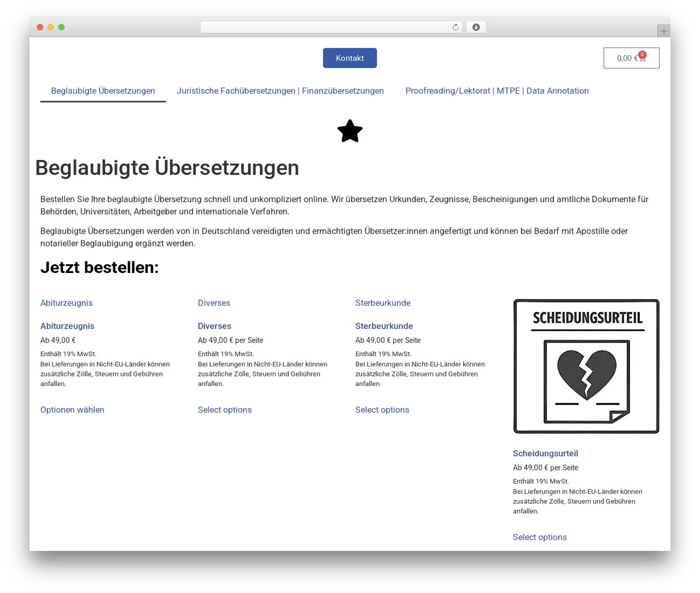The height and width of the screenshot is (593, 700).
Task: Open the bold Sterbeurkunde product title
Action: [384, 326]
